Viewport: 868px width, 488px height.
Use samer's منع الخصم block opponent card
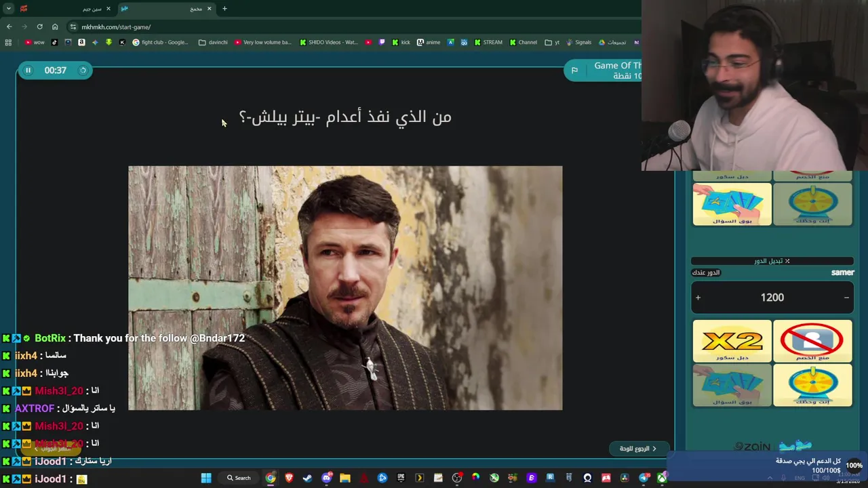[812, 341]
